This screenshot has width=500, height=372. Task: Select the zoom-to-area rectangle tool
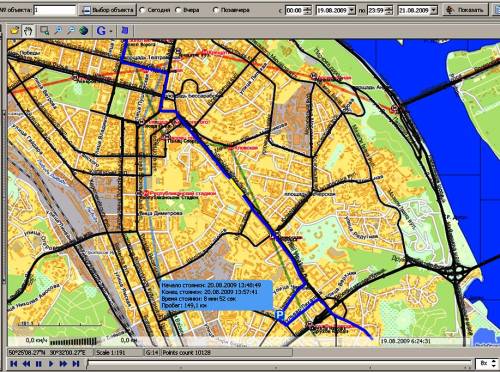pos(44,31)
